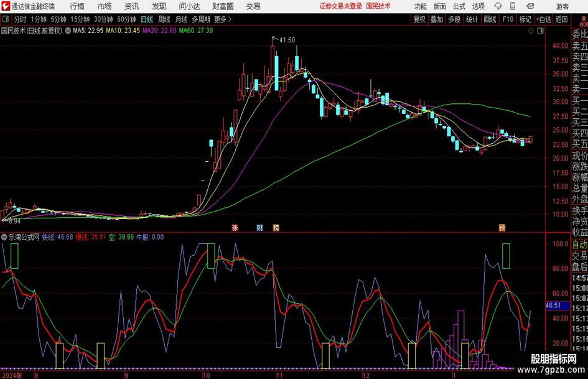Select the 日线 daily period
588x379 pixels.
[147, 19]
